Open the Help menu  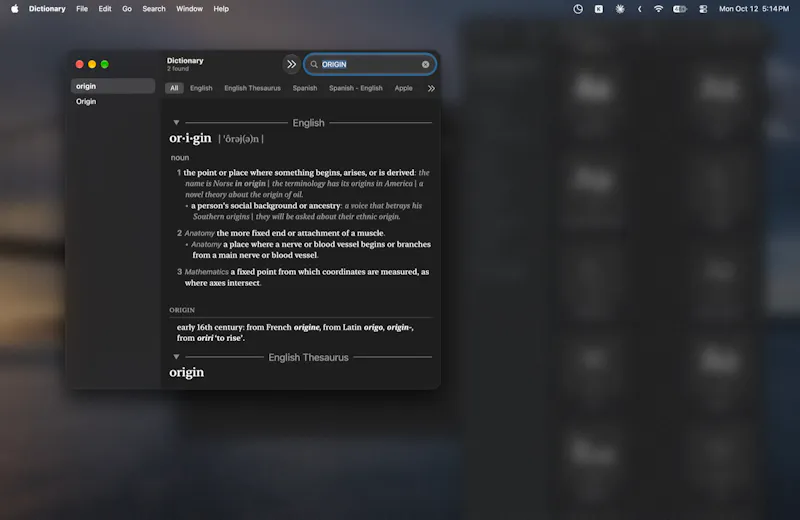pyautogui.click(x=221, y=9)
